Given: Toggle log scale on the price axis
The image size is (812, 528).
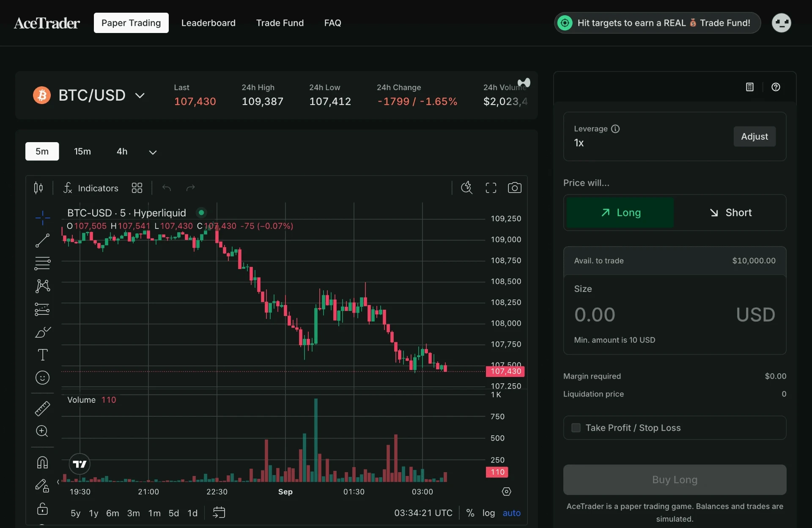Looking at the screenshot, I should 488,513.
